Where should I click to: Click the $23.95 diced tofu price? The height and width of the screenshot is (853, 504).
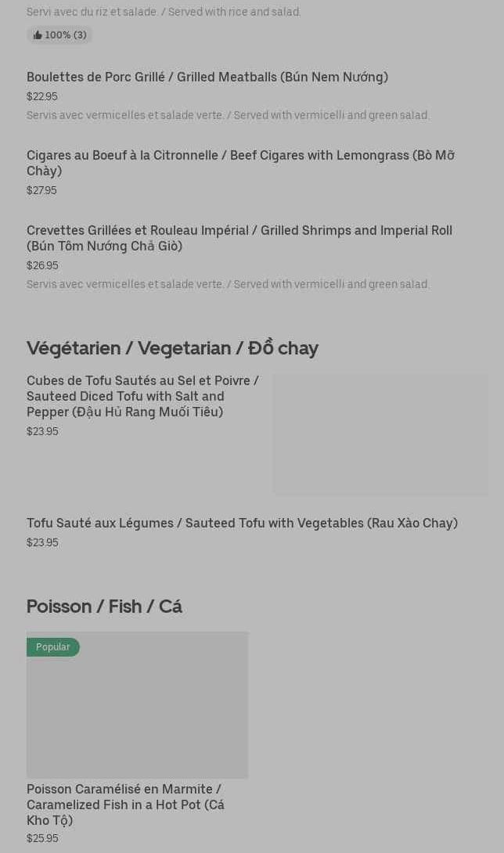click(x=42, y=431)
